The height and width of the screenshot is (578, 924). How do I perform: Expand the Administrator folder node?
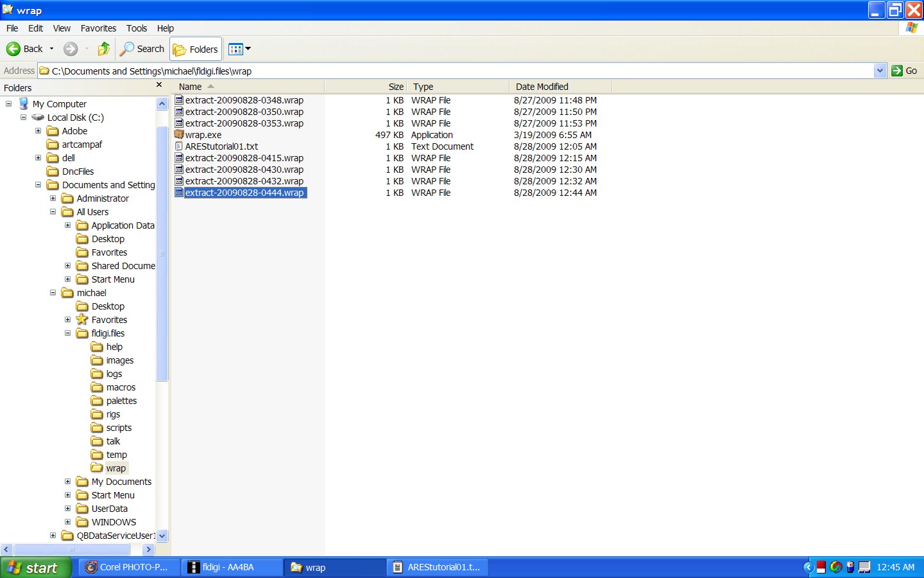point(53,198)
